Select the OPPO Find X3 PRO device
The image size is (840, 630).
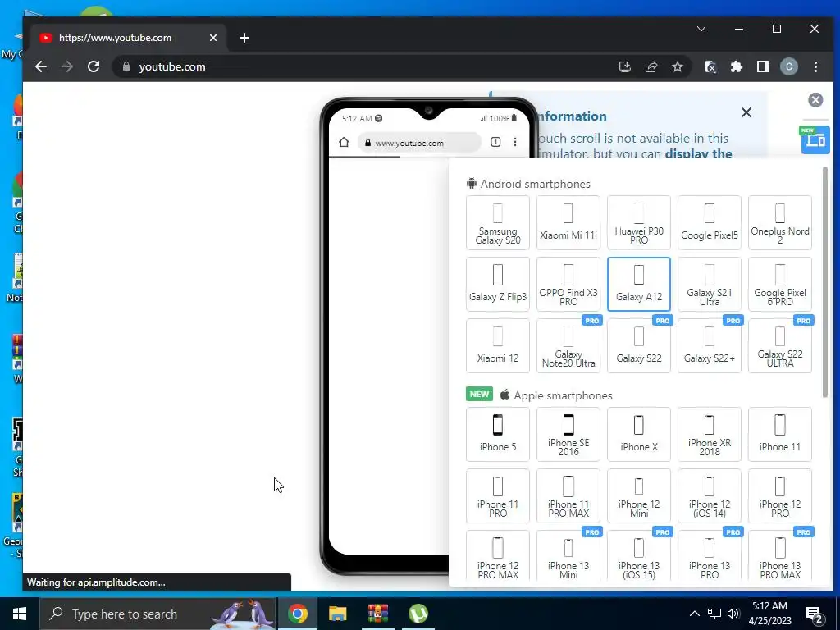click(x=568, y=284)
